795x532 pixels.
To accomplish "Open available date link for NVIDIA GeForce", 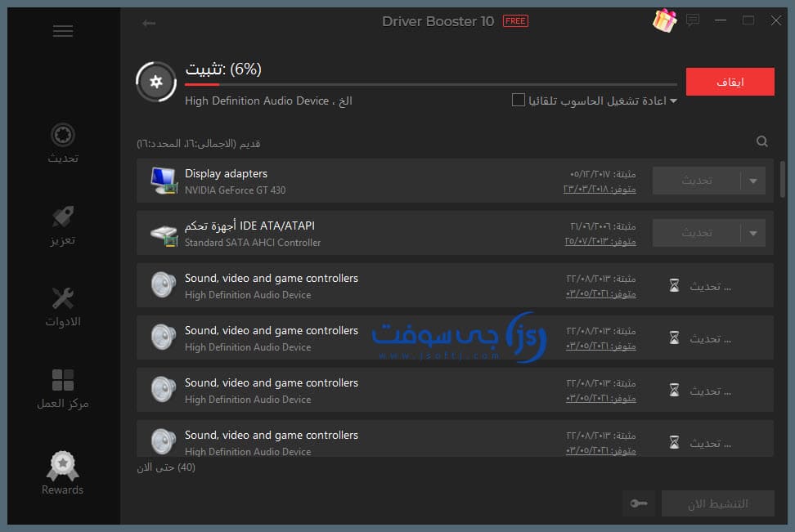I will click(600, 189).
